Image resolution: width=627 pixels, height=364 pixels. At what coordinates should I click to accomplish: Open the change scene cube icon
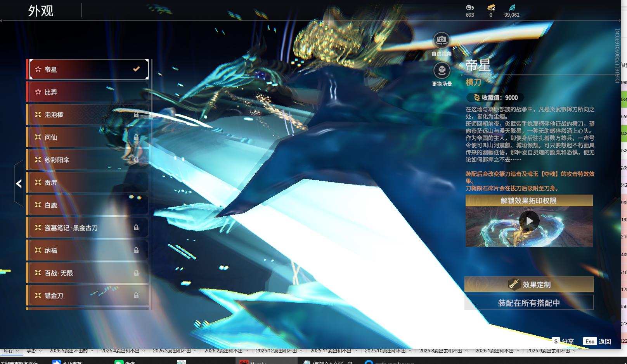[x=442, y=71]
